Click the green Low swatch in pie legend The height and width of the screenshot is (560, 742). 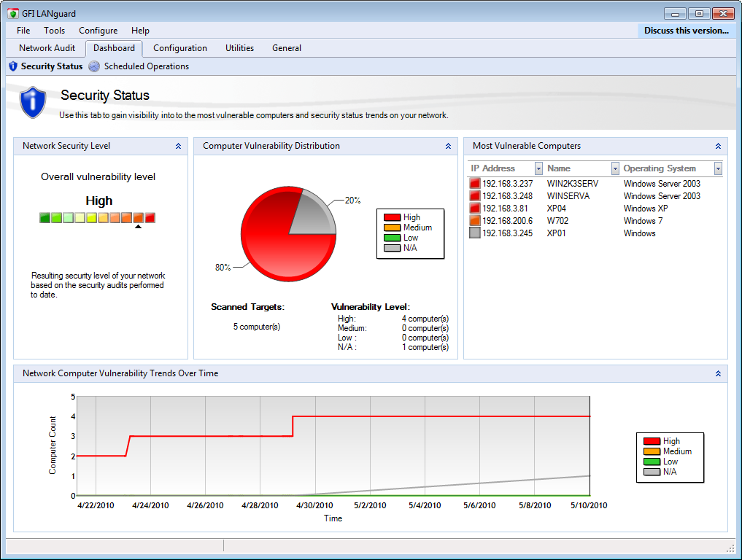tap(392, 238)
